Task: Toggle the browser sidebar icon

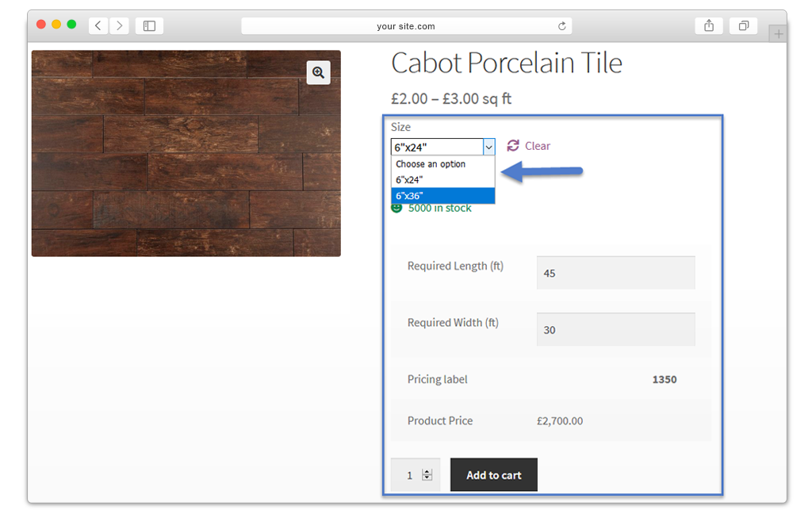Action: click(x=149, y=25)
